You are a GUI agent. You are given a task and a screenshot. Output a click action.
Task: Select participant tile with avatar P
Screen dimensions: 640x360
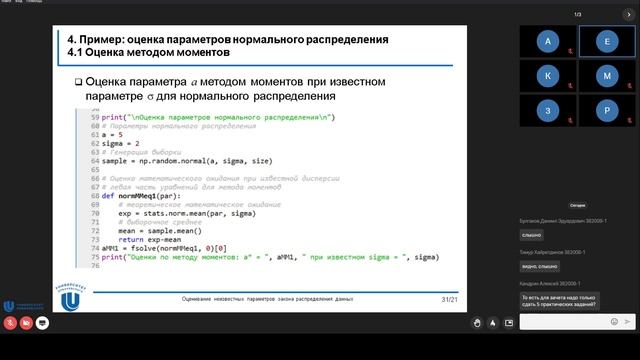[x=607, y=111]
